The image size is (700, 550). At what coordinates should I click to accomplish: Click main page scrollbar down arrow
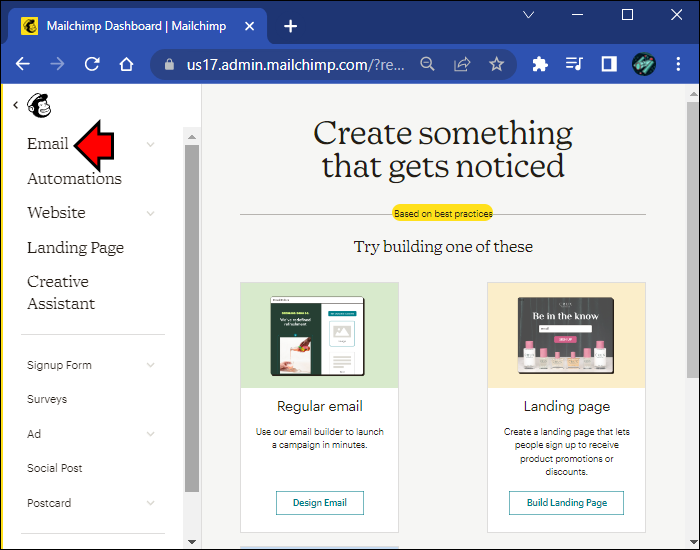click(693, 542)
